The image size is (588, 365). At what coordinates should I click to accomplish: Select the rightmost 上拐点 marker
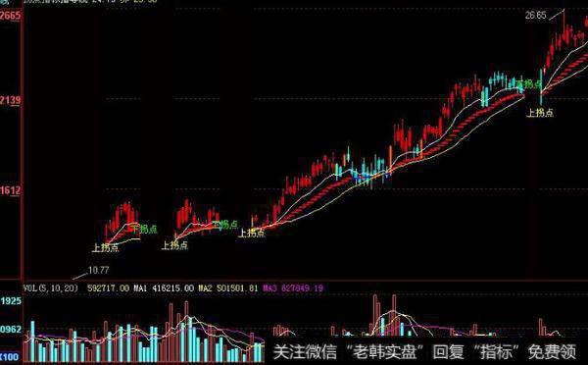(540, 112)
